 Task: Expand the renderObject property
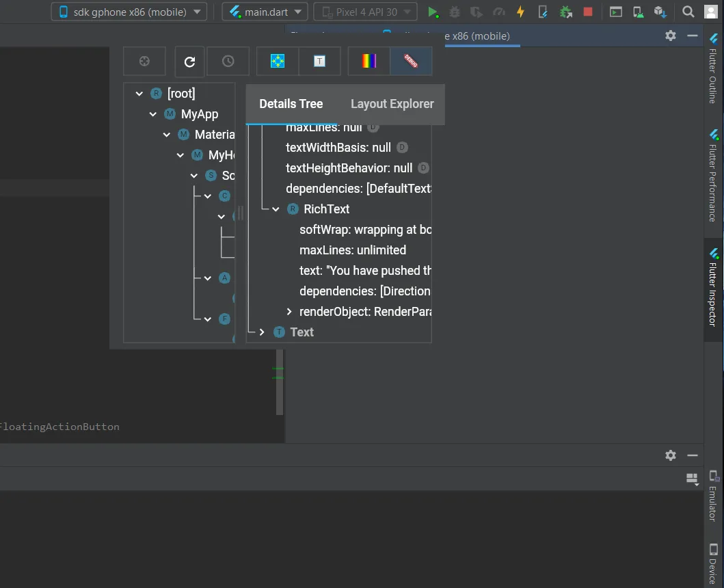point(289,312)
